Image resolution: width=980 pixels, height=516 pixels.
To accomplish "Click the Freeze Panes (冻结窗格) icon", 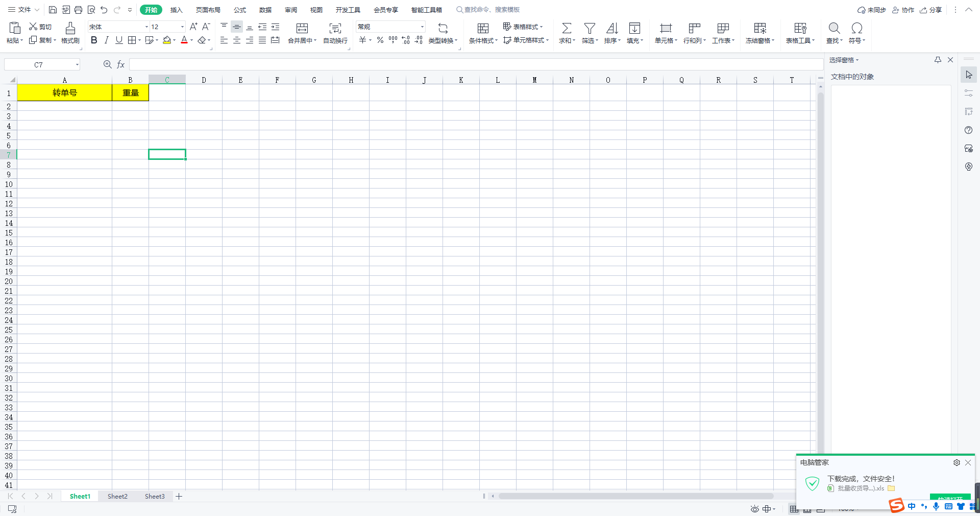I will point(759,28).
